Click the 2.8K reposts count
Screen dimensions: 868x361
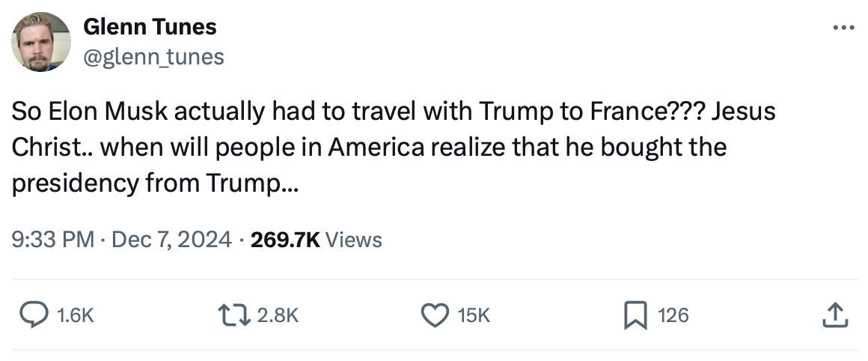(278, 316)
